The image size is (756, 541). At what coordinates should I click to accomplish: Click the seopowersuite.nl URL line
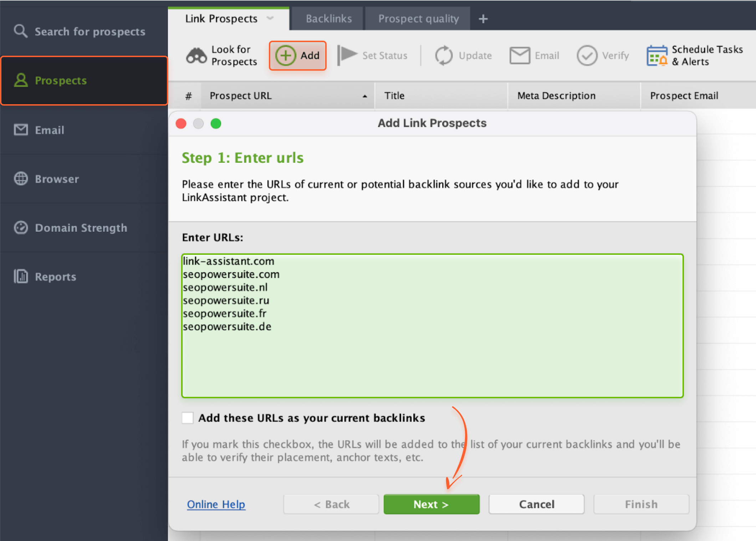225,287
